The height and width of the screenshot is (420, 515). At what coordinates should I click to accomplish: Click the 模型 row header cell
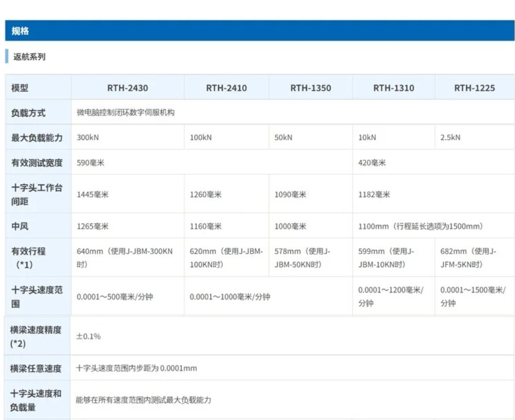tap(38, 87)
